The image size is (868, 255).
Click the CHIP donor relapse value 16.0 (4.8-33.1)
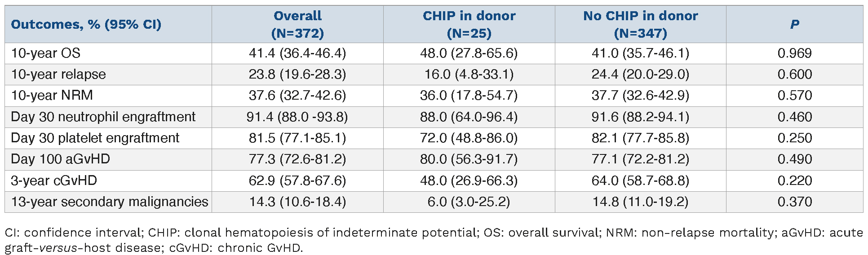point(469,74)
